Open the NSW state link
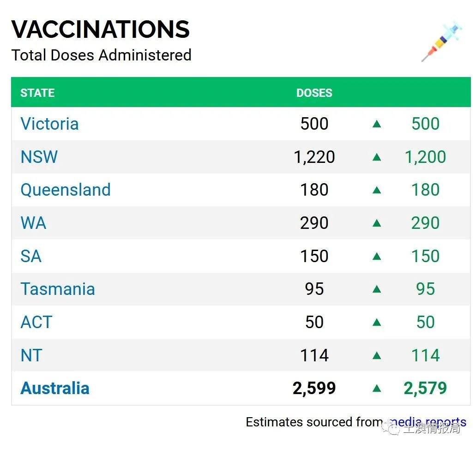 pyautogui.click(x=39, y=157)
